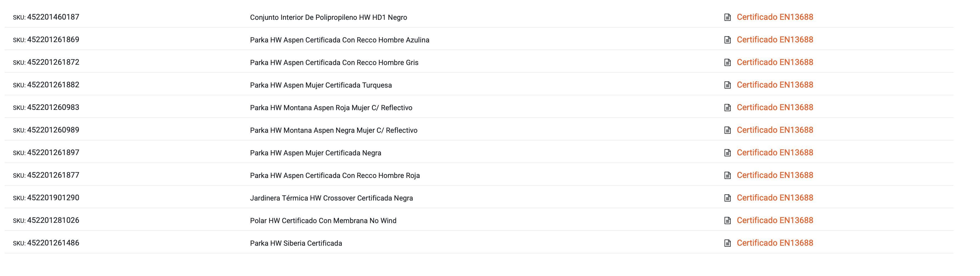Screen dimensions: 980x276
Task: Click document icon for Parka Montana Aspen Negra
Action: coord(727,130)
